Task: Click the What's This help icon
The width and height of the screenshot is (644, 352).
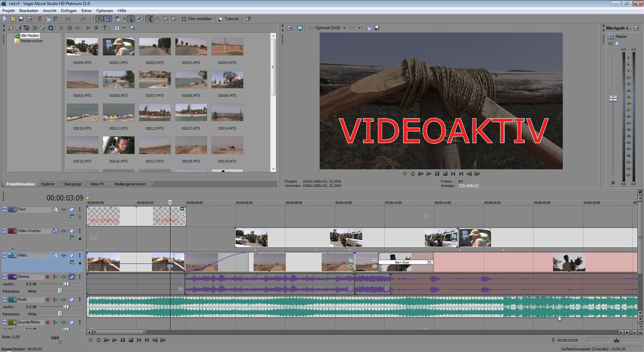Action: (248, 19)
